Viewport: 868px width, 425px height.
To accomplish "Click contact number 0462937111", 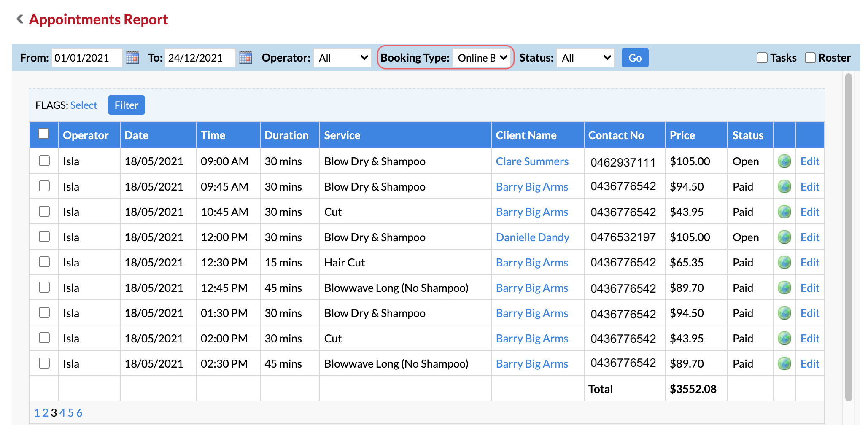I will tap(623, 162).
